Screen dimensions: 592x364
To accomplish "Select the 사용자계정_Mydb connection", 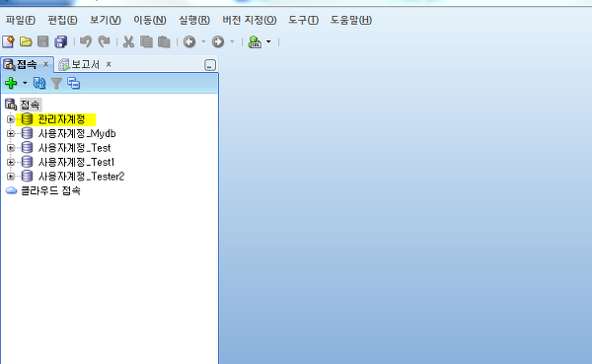I will [77, 134].
